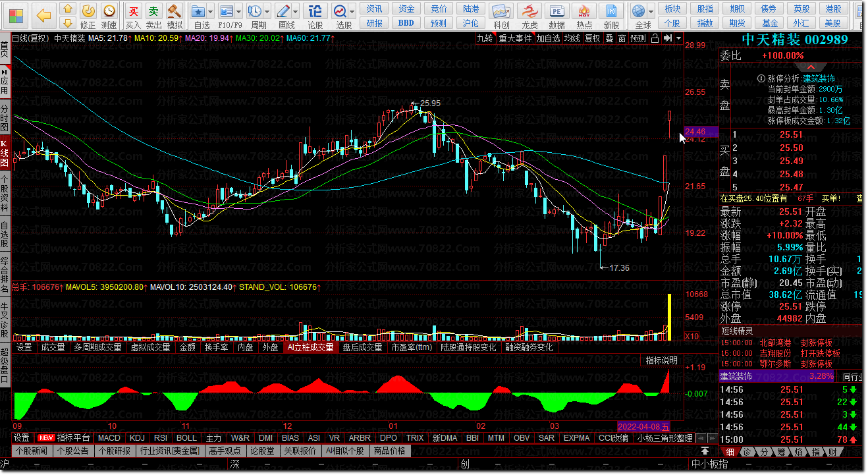Open the 新股 IPO icon
Image resolution: width=868 pixels, height=475 pixels.
pyautogui.click(x=612, y=16)
